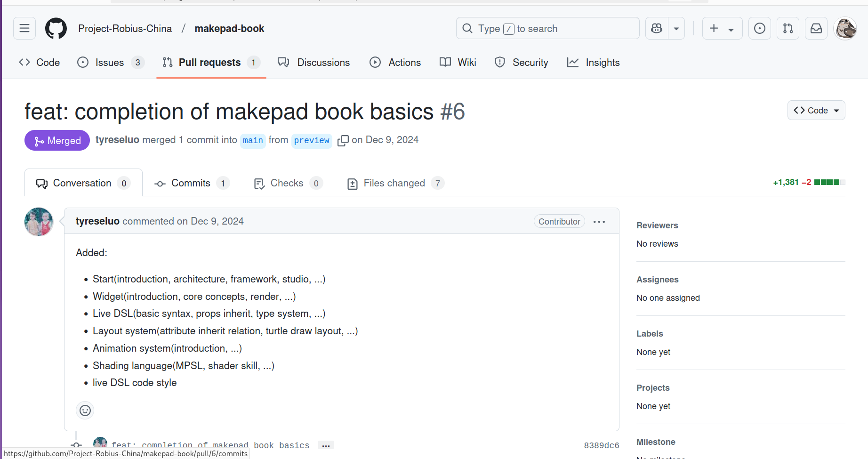The image size is (868, 459).
Task: Open the makepad-book repository link
Action: click(229, 29)
